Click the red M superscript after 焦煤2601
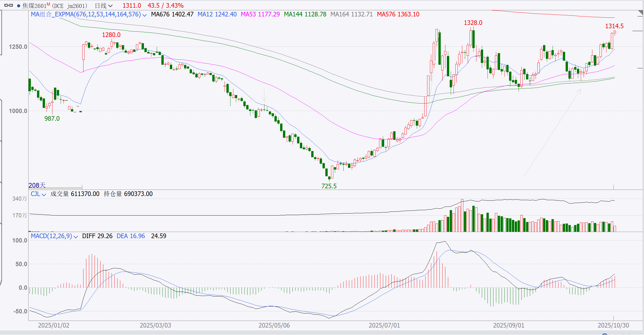Screen dimensions: 644x335 pyautogui.click(x=48, y=4)
